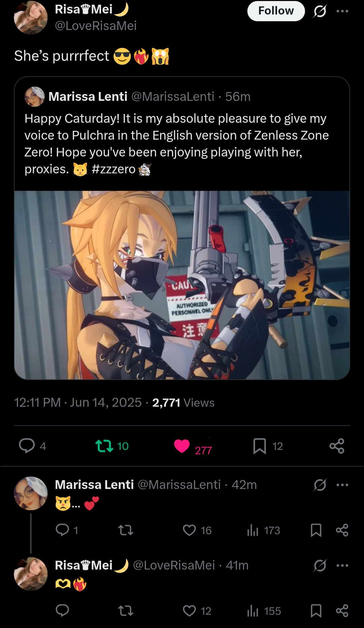Open the #zzzero hashtag
The height and width of the screenshot is (628, 364).
[114, 169]
